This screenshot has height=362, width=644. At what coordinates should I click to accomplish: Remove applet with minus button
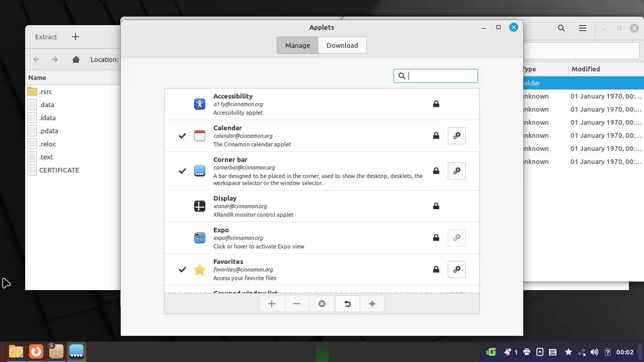pyautogui.click(x=297, y=304)
